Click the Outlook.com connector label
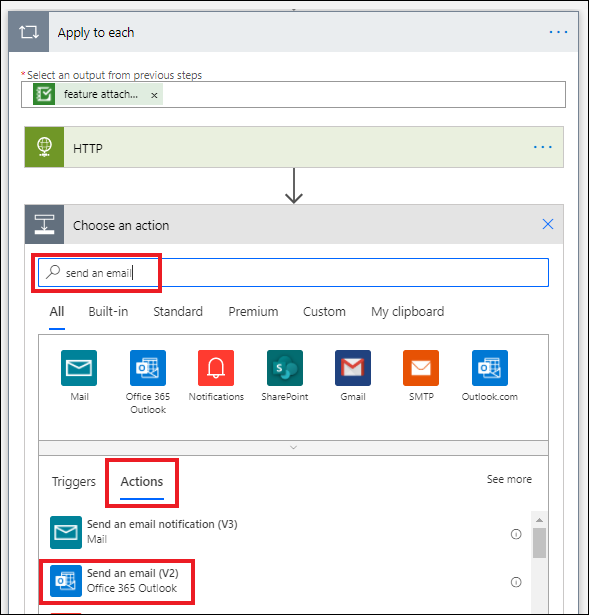The image size is (589, 615). pyautogui.click(x=490, y=397)
